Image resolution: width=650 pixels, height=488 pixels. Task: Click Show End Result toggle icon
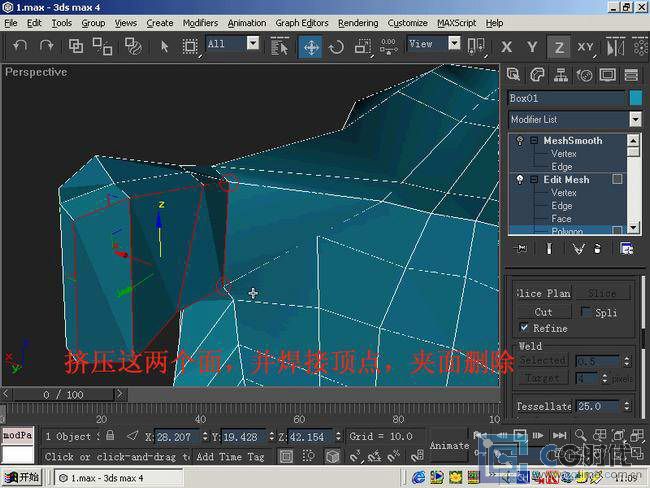(x=549, y=248)
